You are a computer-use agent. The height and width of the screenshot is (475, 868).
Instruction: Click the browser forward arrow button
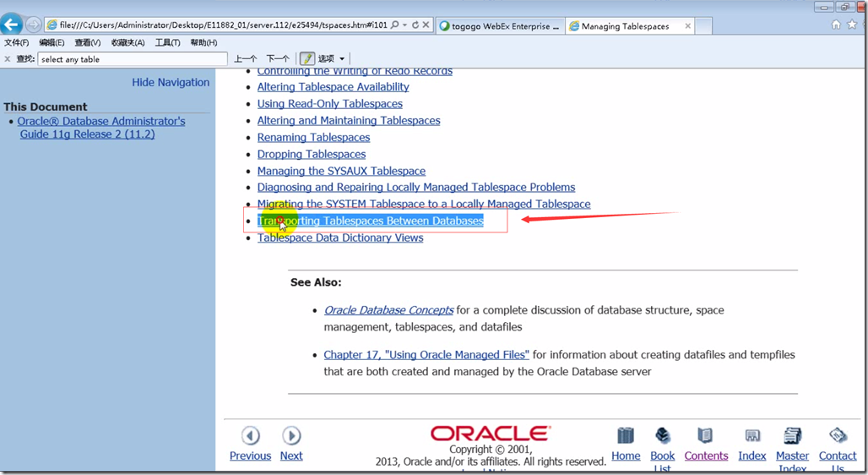pos(33,25)
